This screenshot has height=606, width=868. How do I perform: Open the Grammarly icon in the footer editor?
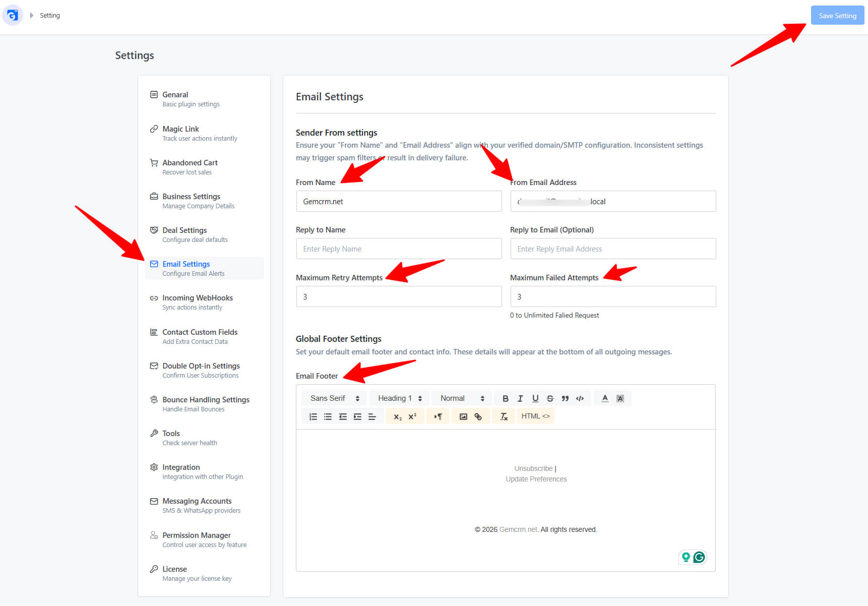click(x=699, y=557)
